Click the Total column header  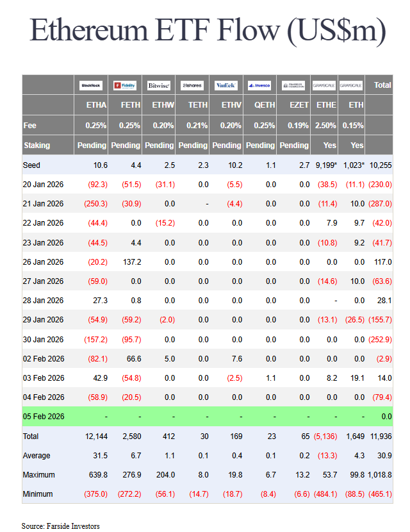[382, 85]
